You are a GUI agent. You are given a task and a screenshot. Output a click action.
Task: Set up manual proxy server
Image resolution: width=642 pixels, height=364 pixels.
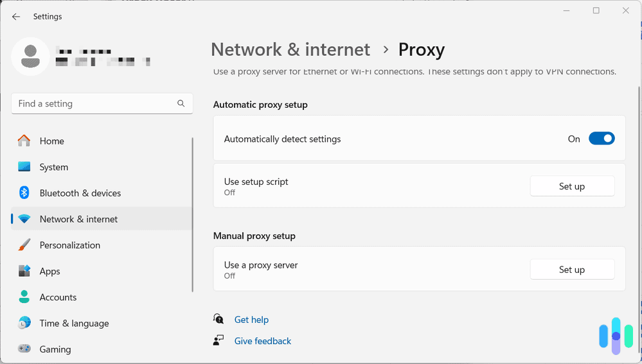pyautogui.click(x=571, y=270)
